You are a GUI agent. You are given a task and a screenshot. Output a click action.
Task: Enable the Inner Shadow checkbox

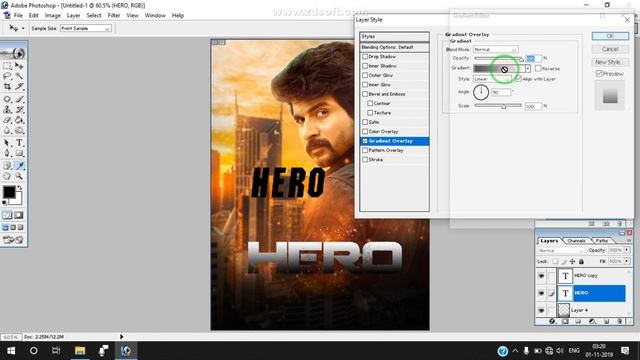tap(365, 66)
